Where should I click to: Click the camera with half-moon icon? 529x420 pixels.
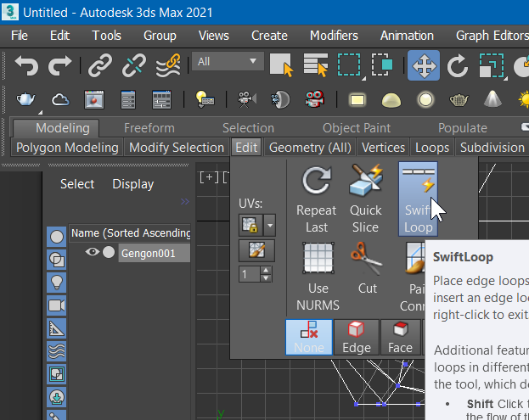(280, 99)
